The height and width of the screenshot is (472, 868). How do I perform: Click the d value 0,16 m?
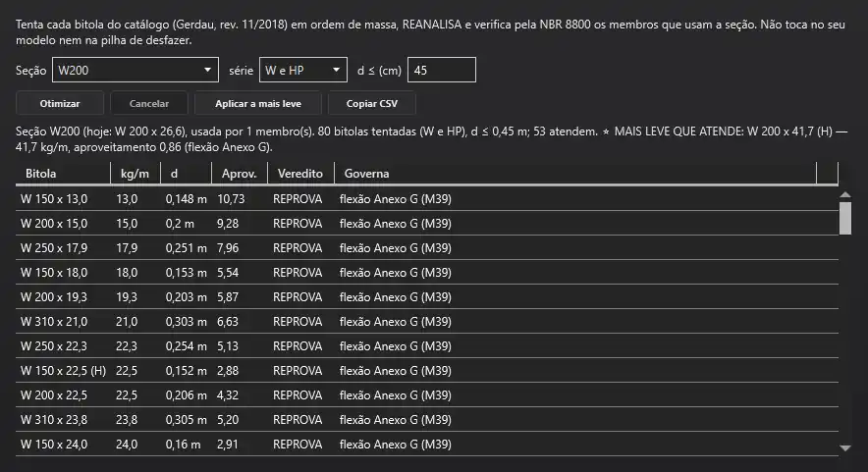coord(184,445)
